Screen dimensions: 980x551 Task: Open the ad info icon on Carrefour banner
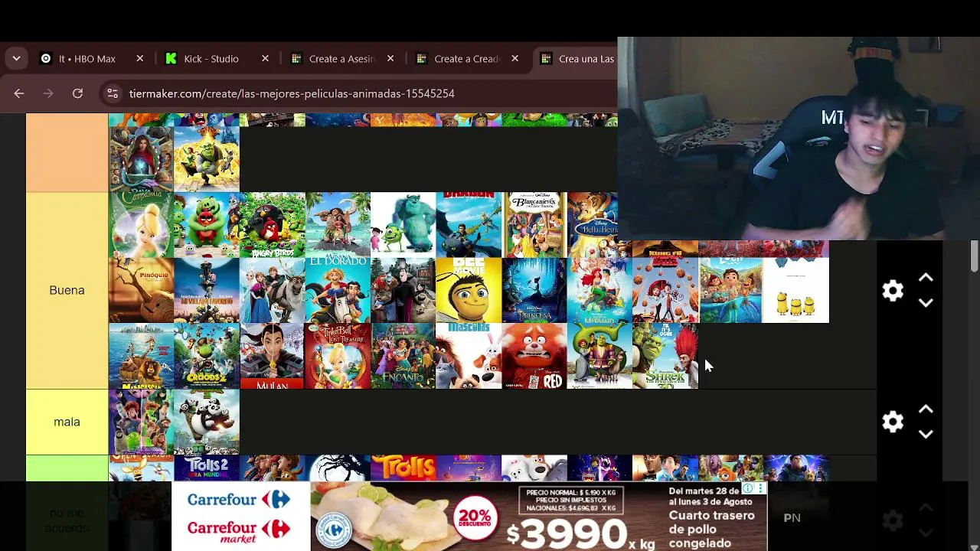pos(748,488)
